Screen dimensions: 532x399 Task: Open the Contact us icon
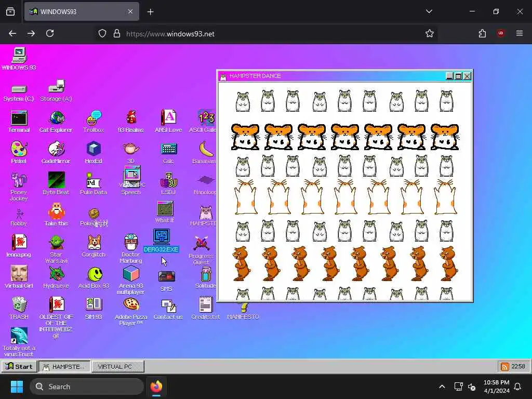pyautogui.click(x=168, y=309)
